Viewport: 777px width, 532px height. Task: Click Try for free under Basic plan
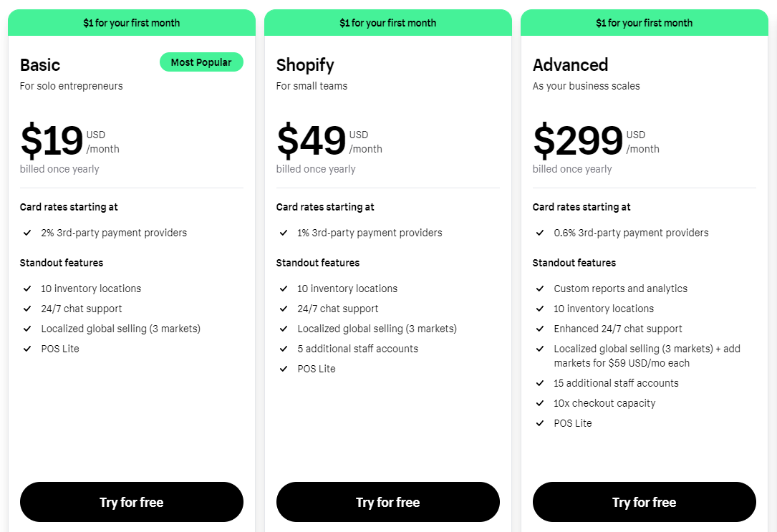(131, 502)
